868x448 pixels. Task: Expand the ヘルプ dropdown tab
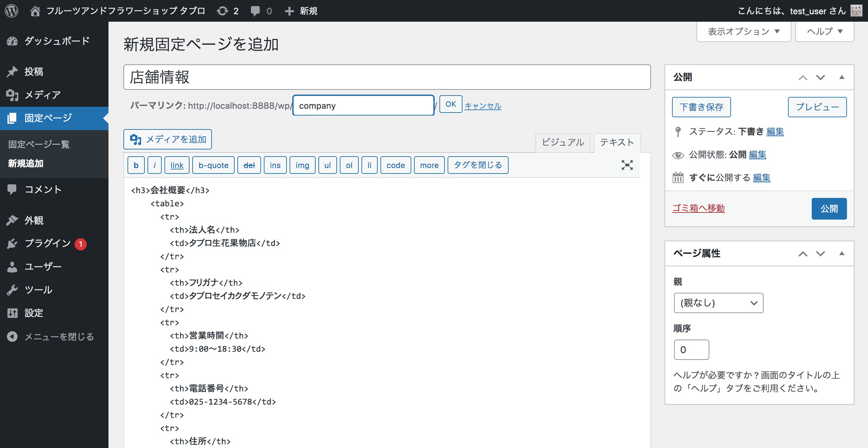click(x=824, y=32)
